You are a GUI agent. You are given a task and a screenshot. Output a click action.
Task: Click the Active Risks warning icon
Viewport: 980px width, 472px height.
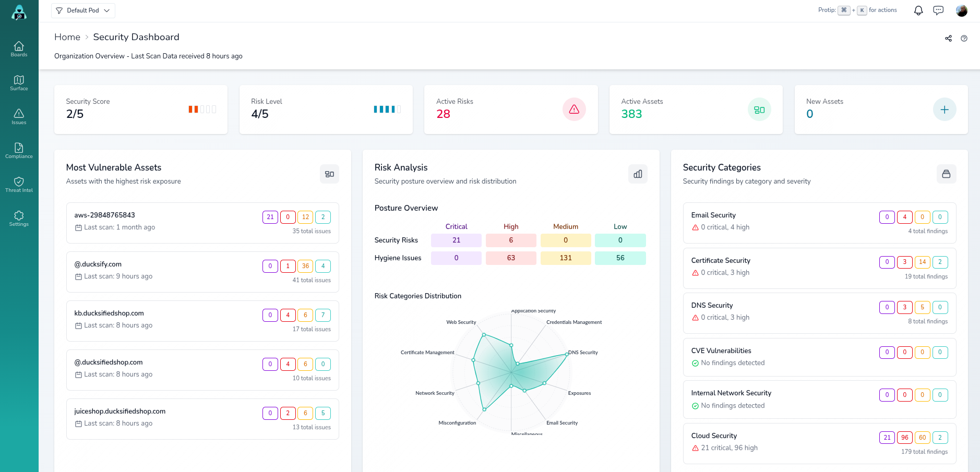[574, 110]
